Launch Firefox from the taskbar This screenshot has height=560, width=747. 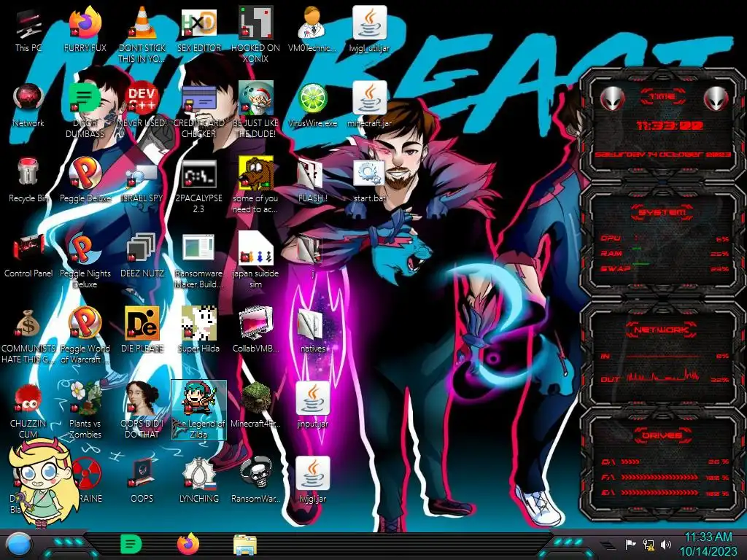point(188,544)
